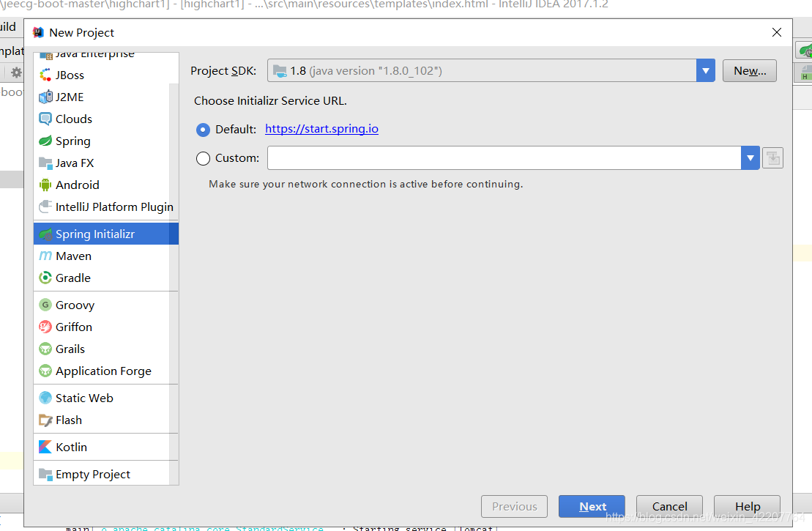Choose the J2ME icon in list
The height and width of the screenshot is (531, 812).
45,97
